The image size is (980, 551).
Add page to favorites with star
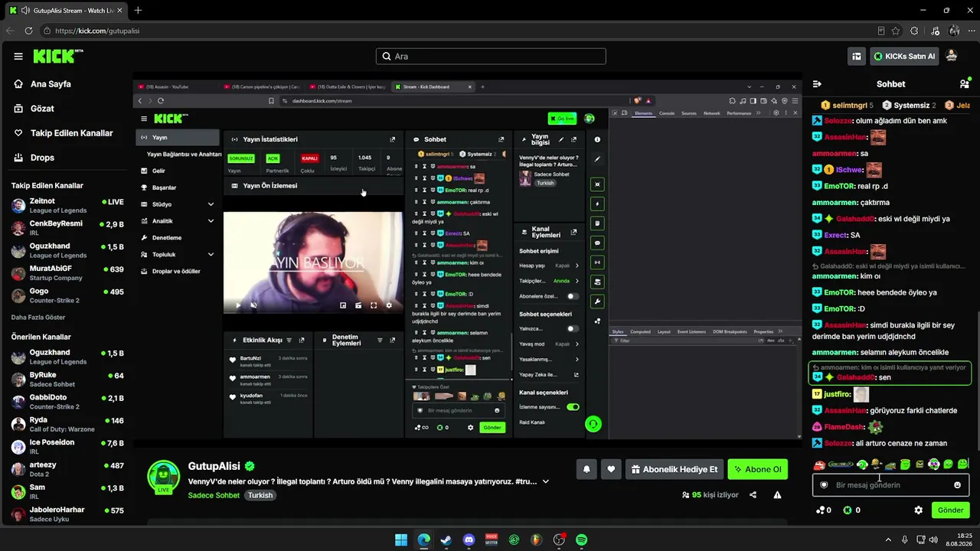[x=897, y=31]
